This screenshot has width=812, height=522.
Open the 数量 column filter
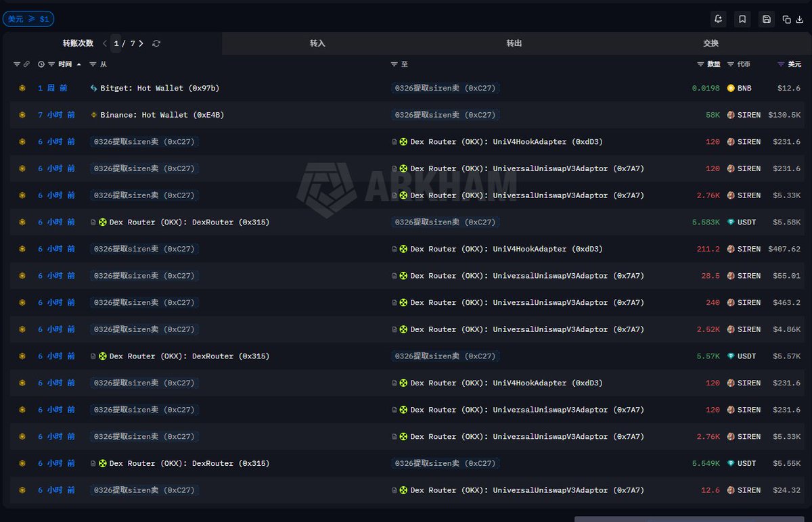[x=701, y=64]
